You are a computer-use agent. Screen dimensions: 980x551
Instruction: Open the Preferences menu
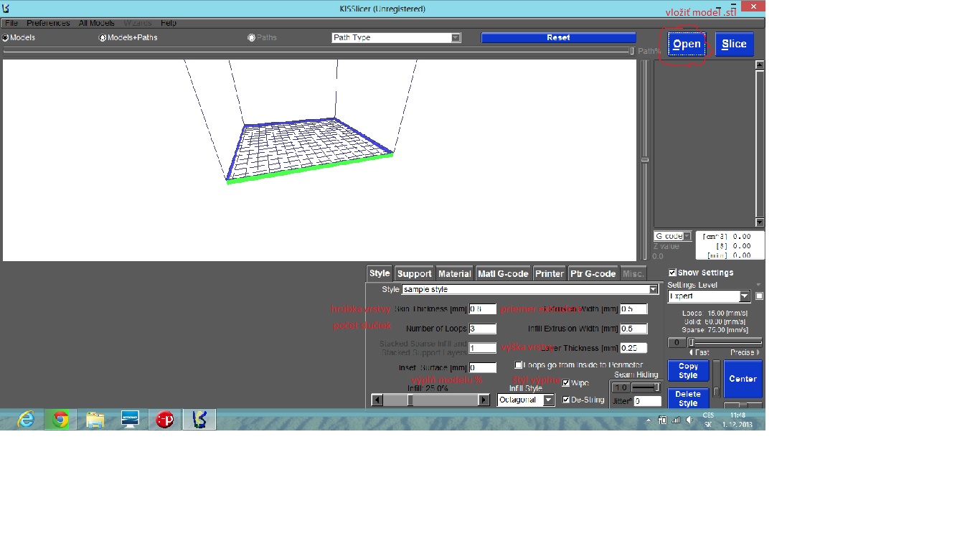point(48,23)
